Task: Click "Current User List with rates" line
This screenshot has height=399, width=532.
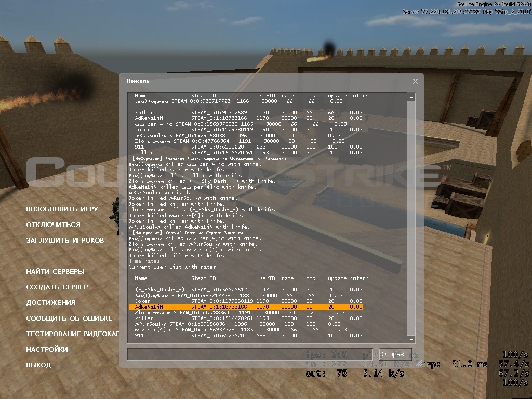Action: [x=172, y=267]
